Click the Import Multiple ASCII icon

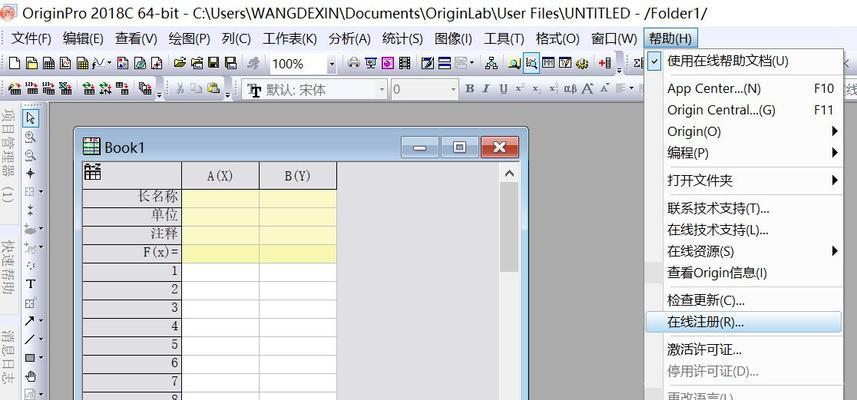[49, 89]
